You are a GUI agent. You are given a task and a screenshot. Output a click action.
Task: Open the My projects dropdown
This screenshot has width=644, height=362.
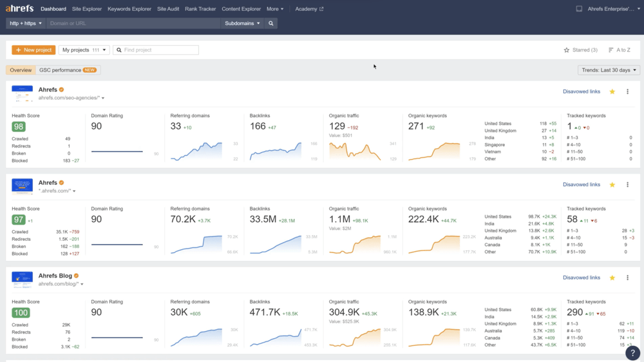coord(84,50)
